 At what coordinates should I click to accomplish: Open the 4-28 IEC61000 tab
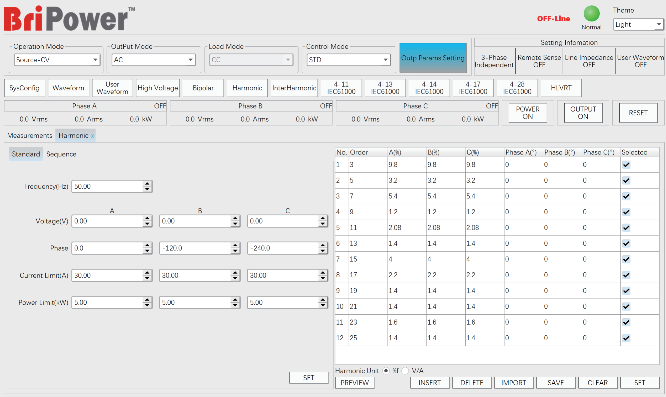coord(517,88)
